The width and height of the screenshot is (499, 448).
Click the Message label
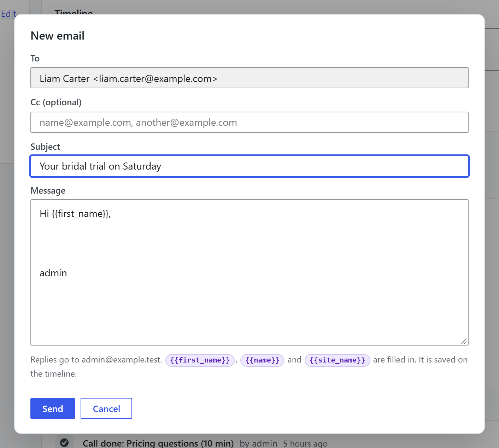pos(48,190)
